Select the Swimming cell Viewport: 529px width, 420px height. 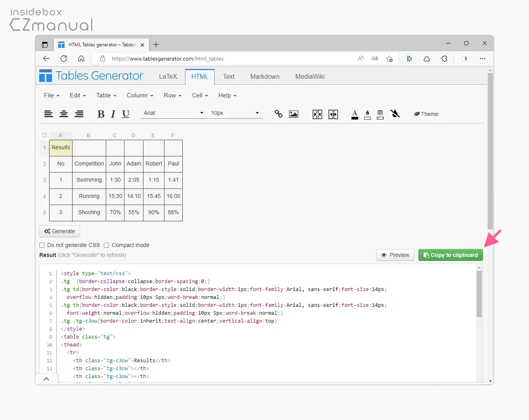(89, 180)
